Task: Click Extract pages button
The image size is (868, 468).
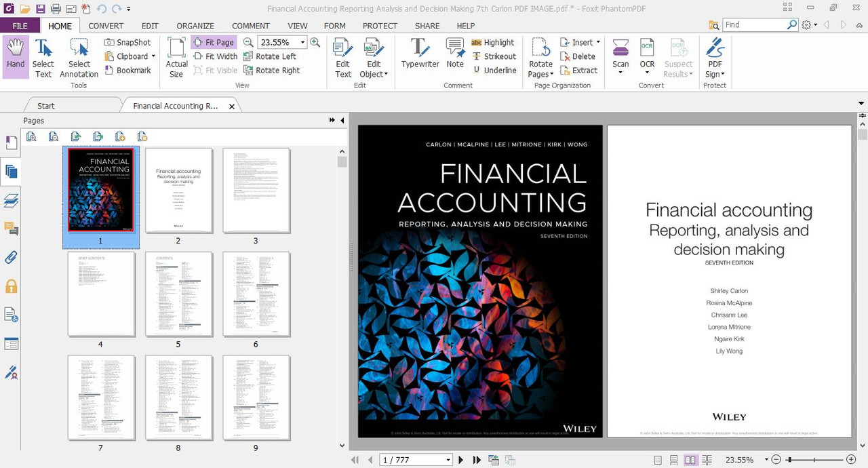Action: pos(578,70)
